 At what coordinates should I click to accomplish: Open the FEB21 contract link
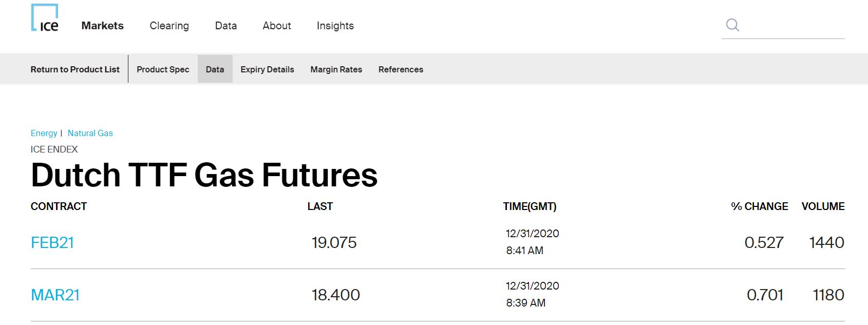tap(52, 242)
